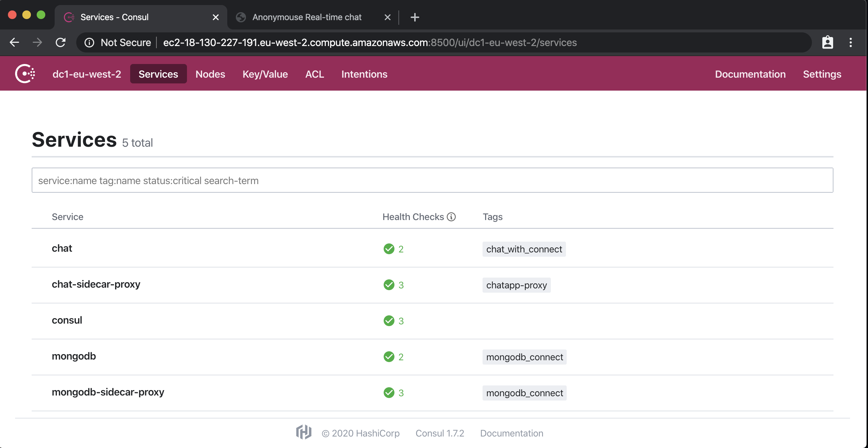Close the Anonymouse Real-time chat tab
868x448 pixels.
pyautogui.click(x=387, y=17)
